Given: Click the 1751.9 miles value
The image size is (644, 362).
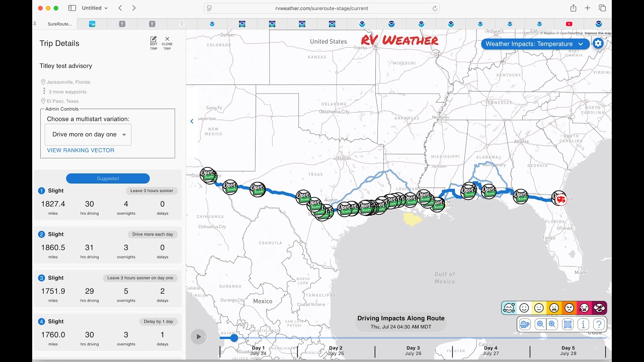Looking at the screenshot, I should tap(53, 292).
